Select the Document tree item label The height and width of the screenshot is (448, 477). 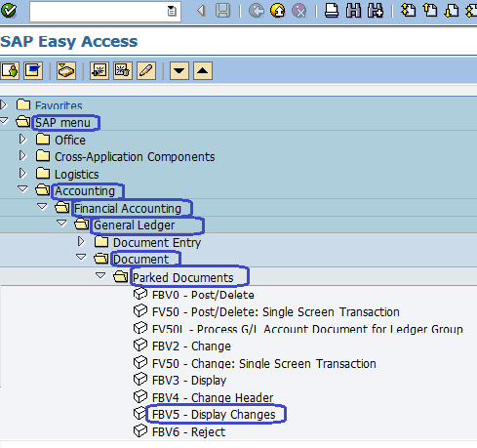click(x=140, y=260)
